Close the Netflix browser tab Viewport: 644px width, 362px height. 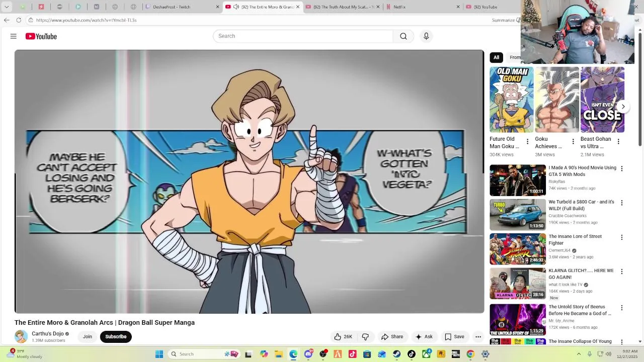click(458, 7)
